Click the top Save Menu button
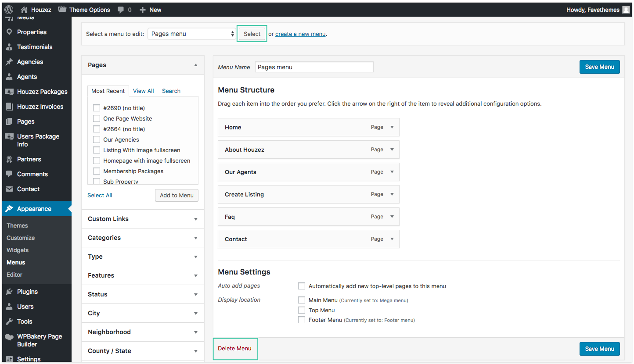 tap(600, 67)
